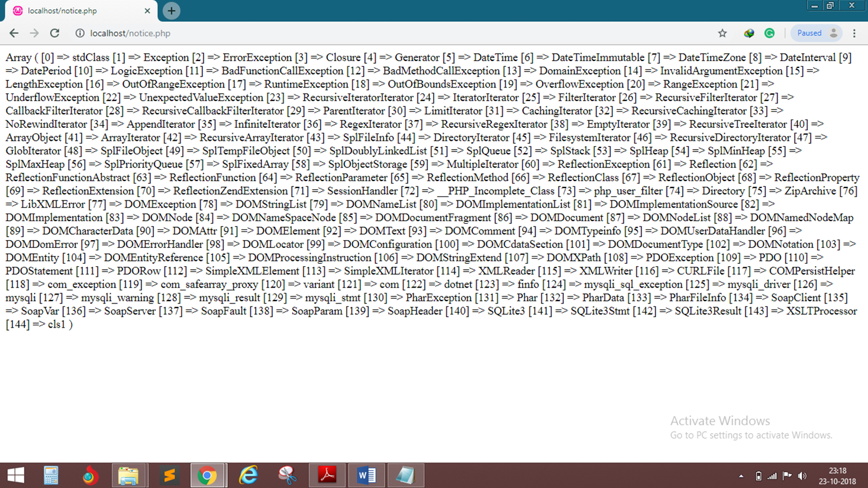Open a new browser tab
The image size is (868, 488).
171,11
